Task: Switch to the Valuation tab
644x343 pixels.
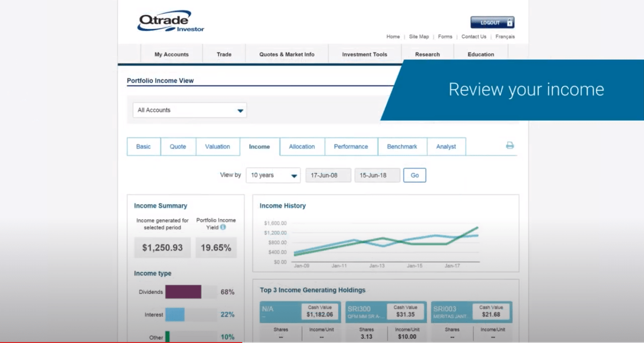Action: point(217,146)
